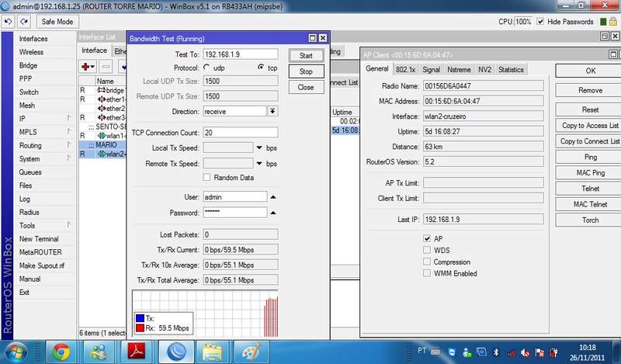Toggle the Safe Mode button

[x=57, y=22]
